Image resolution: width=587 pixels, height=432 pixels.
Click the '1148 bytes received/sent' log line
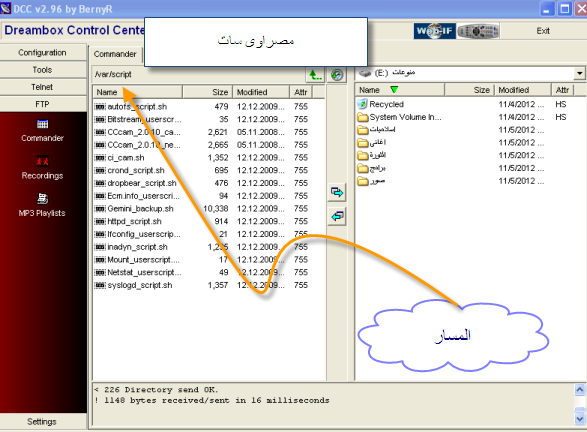212,401
